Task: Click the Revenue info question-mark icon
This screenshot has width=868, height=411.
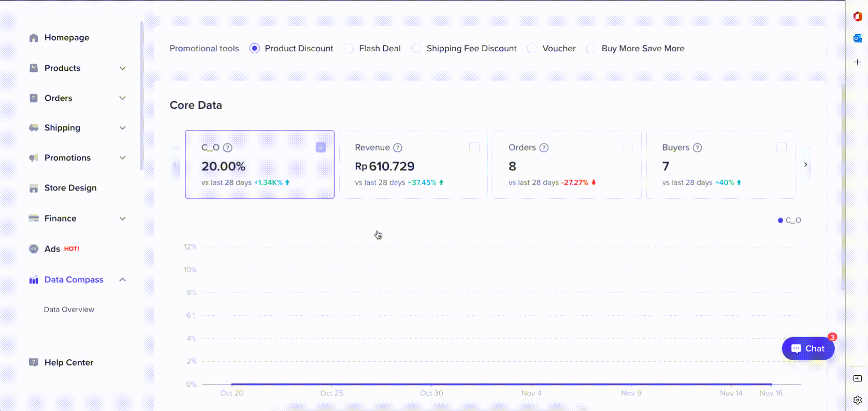Action: (x=398, y=148)
